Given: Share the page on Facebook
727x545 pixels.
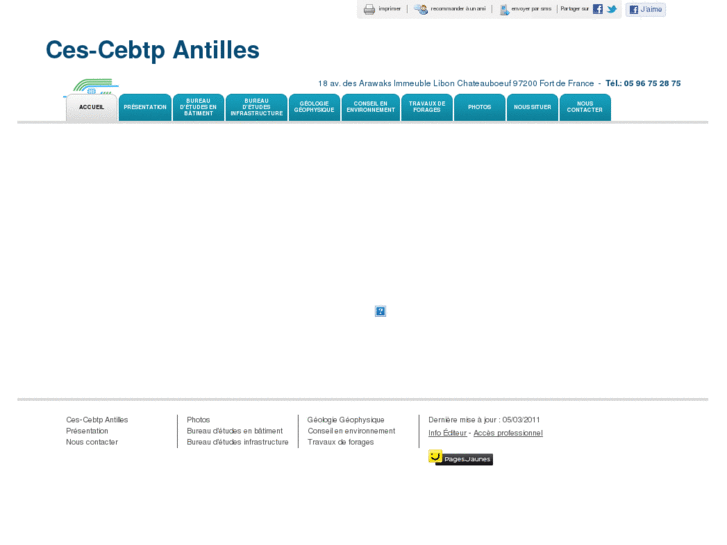Looking at the screenshot, I should pyautogui.click(x=598, y=9).
